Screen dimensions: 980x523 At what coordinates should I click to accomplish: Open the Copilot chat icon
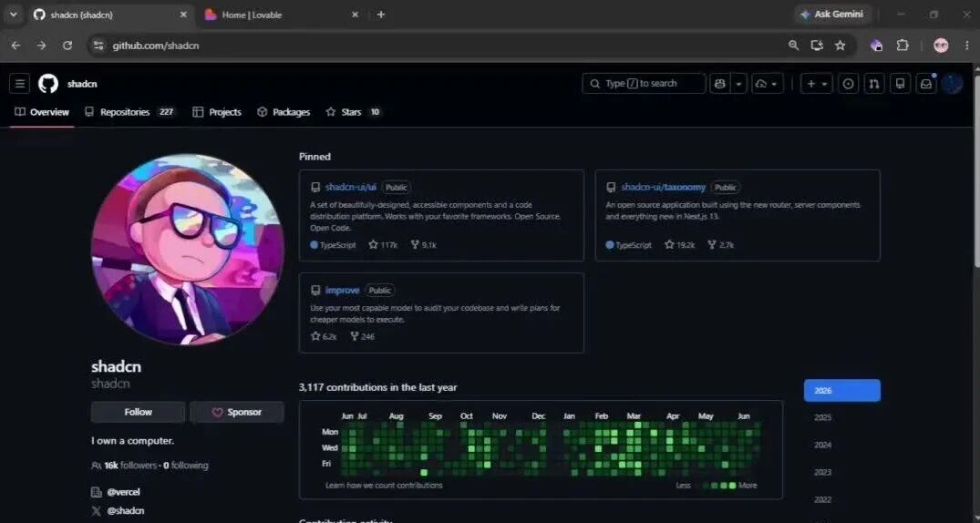tap(720, 84)
